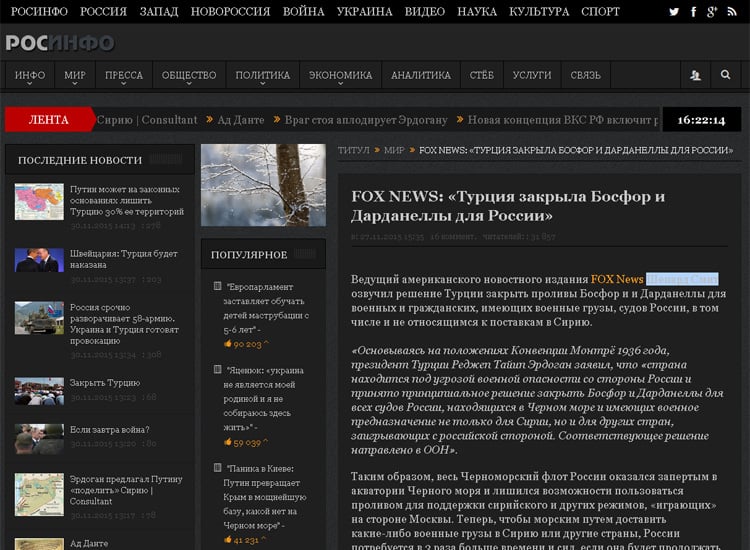
Task: Go to УКРАИНА in top bar
Action: [x=364, y=11]
